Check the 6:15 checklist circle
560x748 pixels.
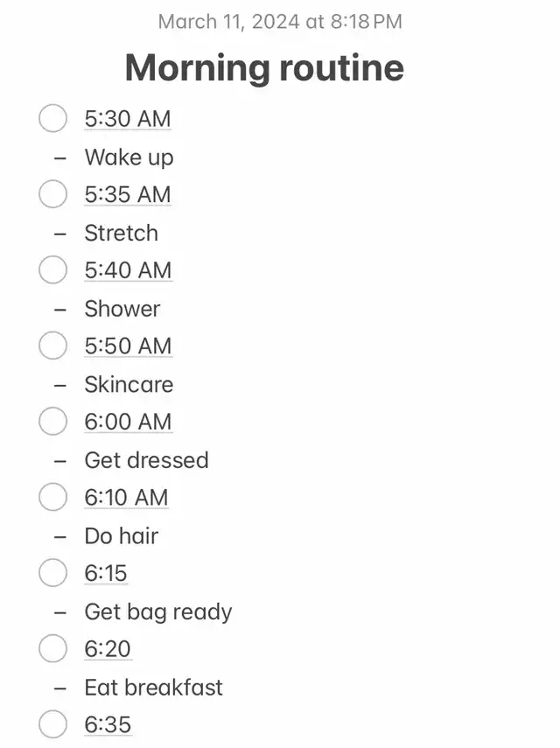[x=52, y=572]
